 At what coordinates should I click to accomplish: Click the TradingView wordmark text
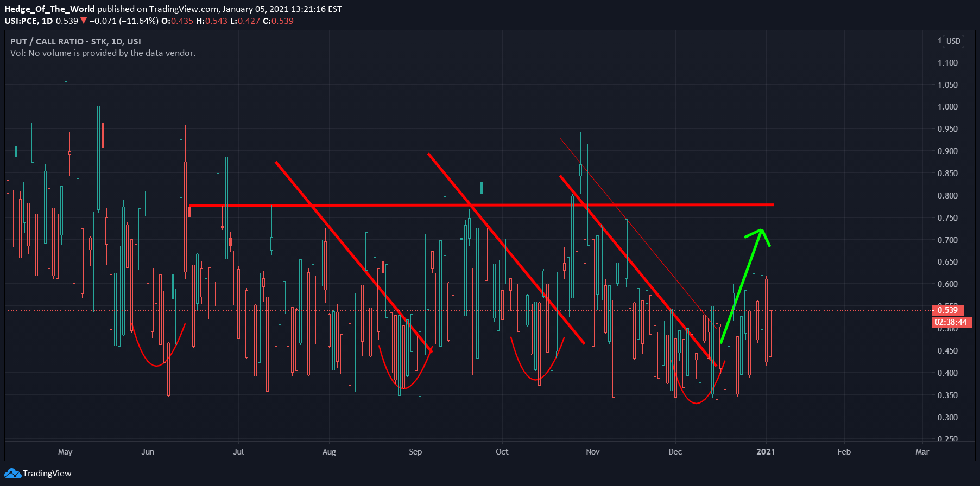47,474
